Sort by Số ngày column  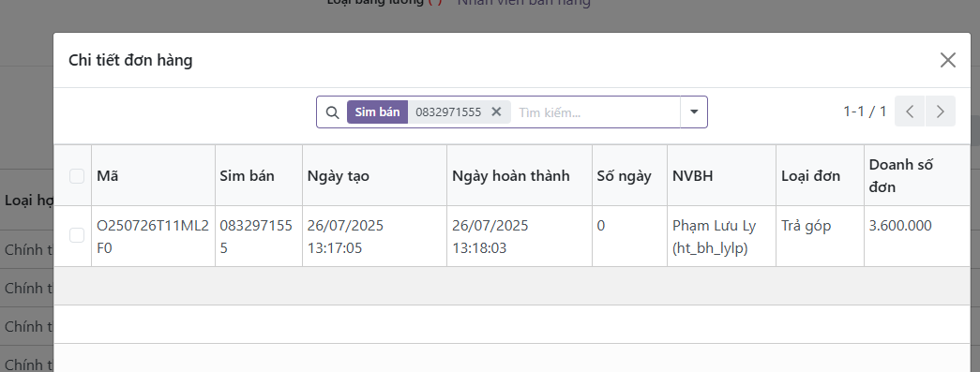click(x=629, y=176)
